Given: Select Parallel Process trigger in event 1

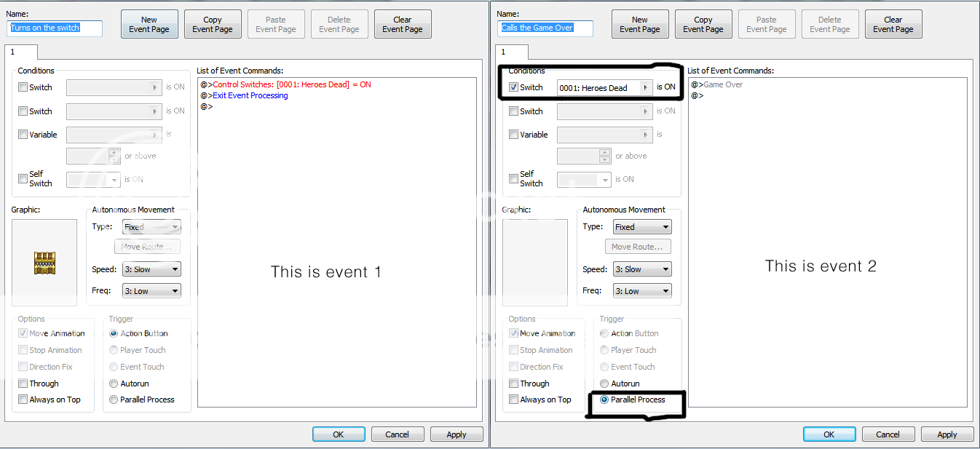Looking at the screenshot, I should (114, 400).
